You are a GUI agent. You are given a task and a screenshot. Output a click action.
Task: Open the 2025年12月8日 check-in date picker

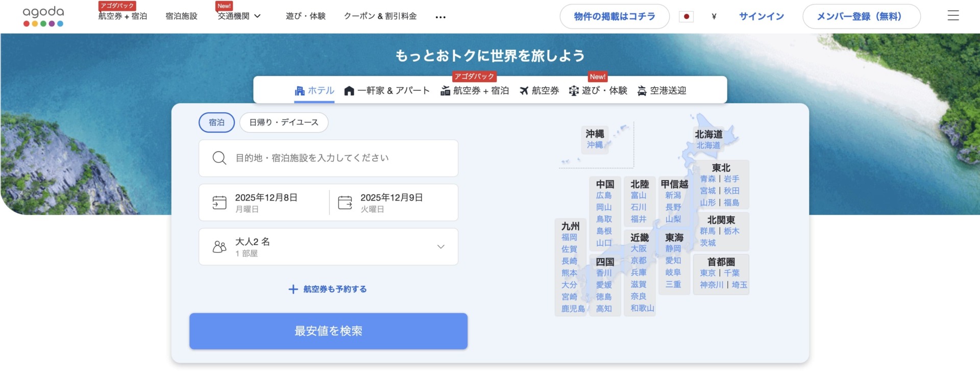click(266, 203)
